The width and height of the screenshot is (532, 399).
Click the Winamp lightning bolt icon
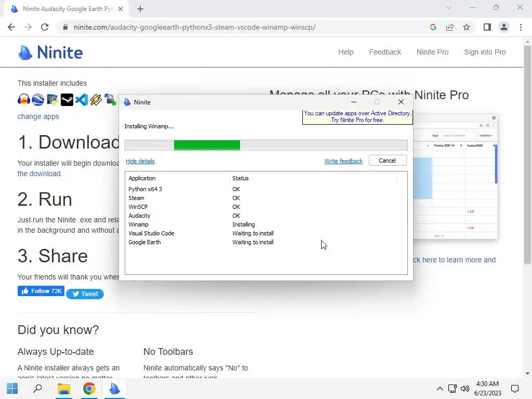pyautogui.click(x=96, y=100)
